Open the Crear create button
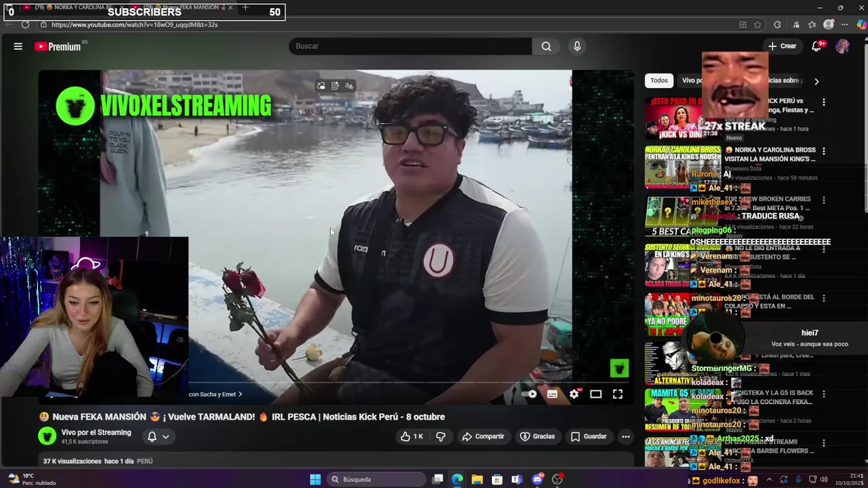868x488 pixels. click(x=782, y=46)
